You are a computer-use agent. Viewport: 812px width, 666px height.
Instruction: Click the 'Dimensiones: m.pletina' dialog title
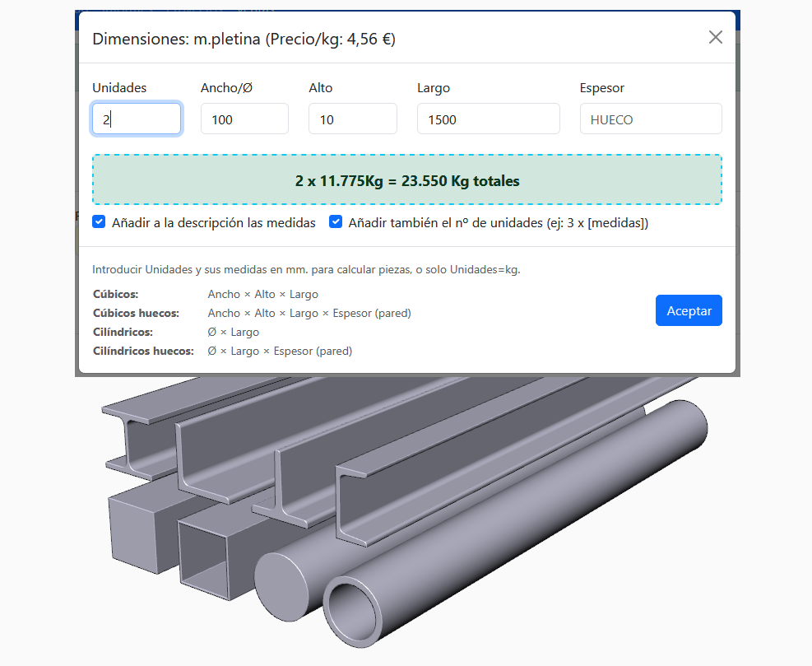(244, 39)
